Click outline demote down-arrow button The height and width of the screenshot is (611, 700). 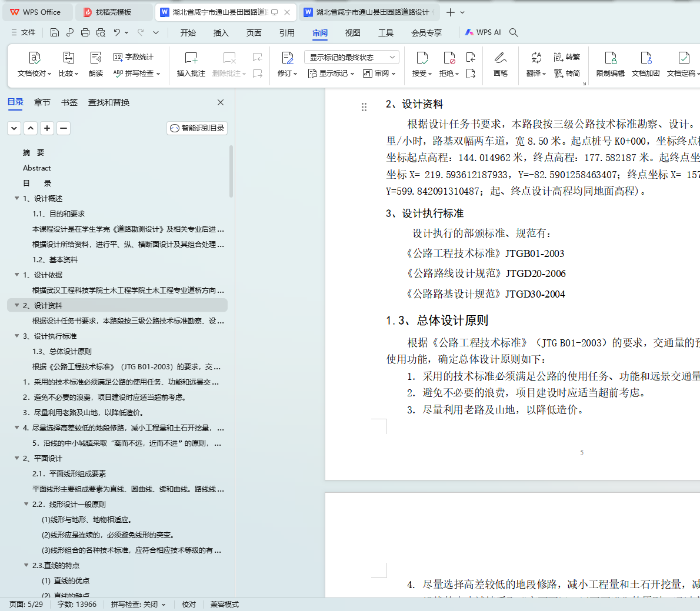pyautogui.click(x=14, y=128)
